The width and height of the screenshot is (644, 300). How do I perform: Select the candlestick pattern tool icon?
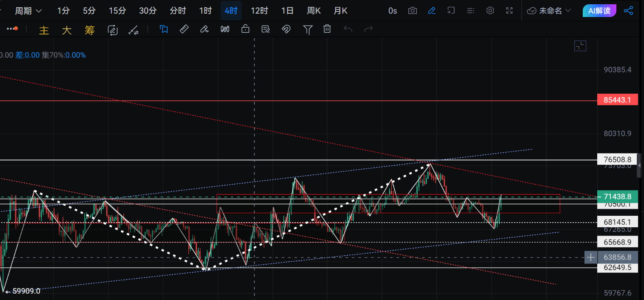pos(225,29)
